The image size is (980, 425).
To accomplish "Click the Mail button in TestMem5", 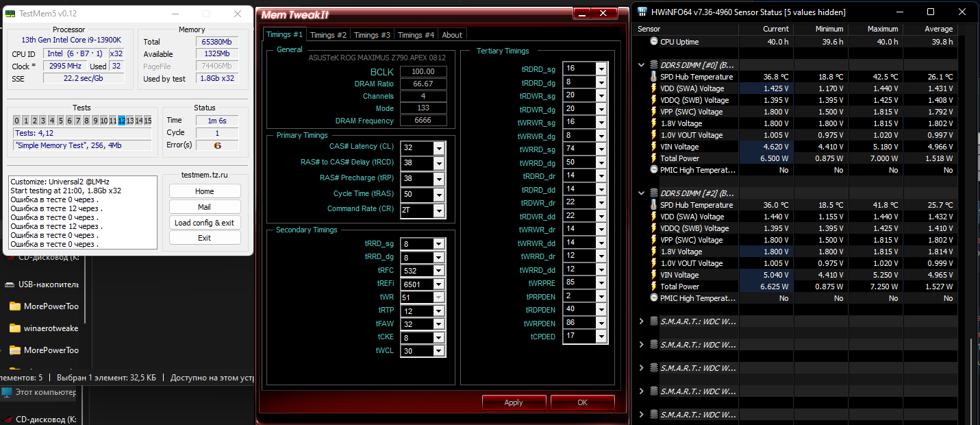I will click(205, 207).
